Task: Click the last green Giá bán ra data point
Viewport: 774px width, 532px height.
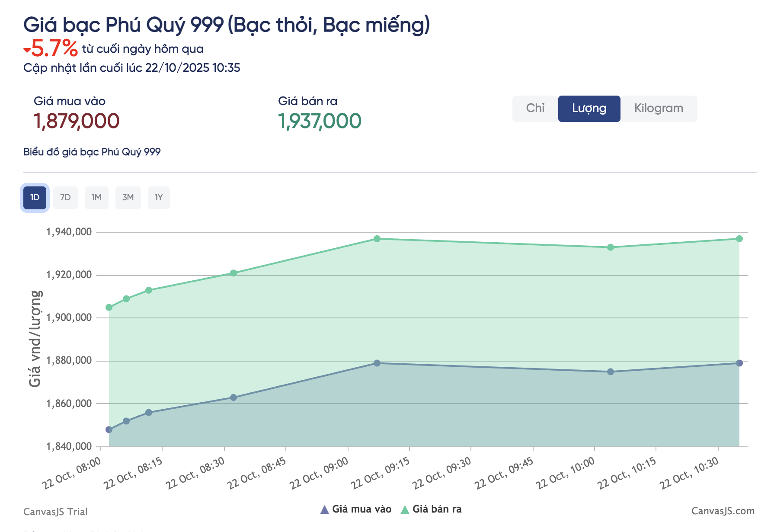Action: tap(739, 239)
